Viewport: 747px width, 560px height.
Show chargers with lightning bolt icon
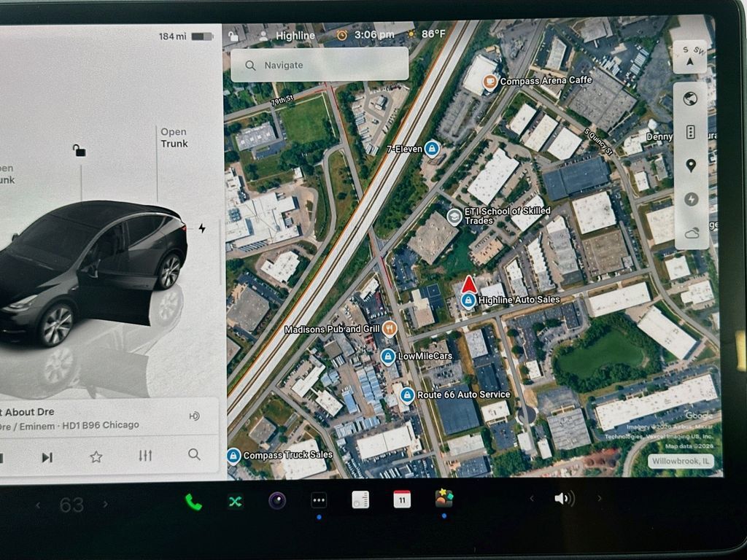692,199
